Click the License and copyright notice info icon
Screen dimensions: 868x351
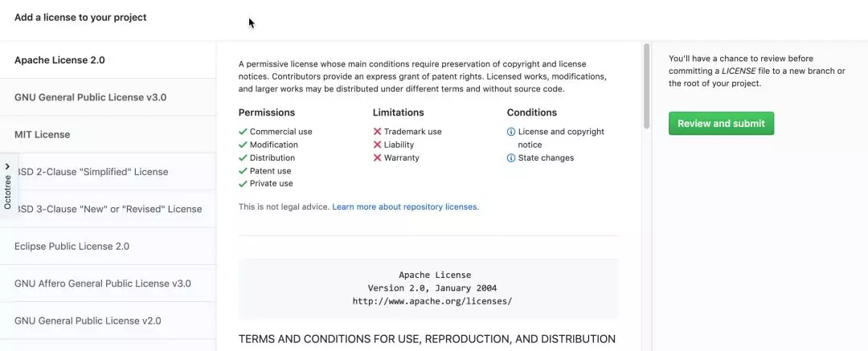coord(511,132)
